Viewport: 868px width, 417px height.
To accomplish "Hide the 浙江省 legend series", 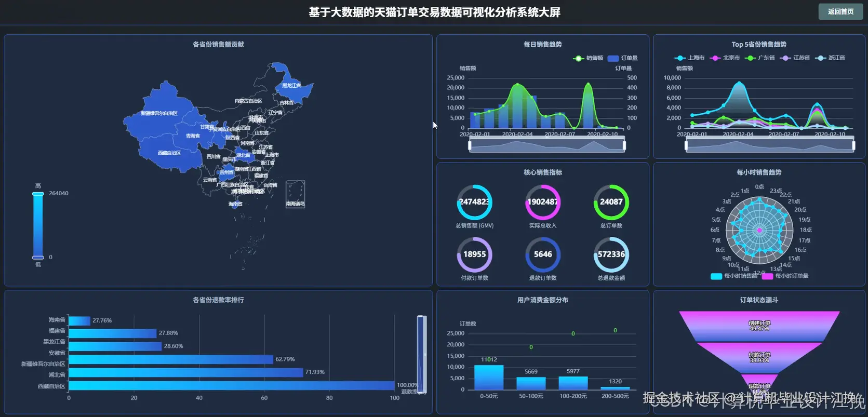I will (830, 58).
